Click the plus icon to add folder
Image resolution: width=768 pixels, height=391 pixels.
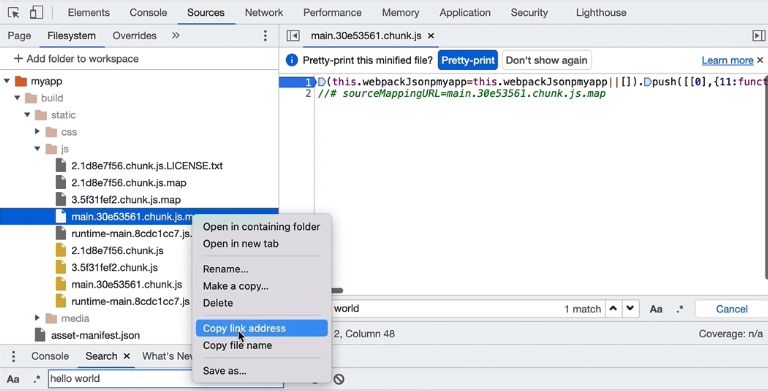point(19,59)
